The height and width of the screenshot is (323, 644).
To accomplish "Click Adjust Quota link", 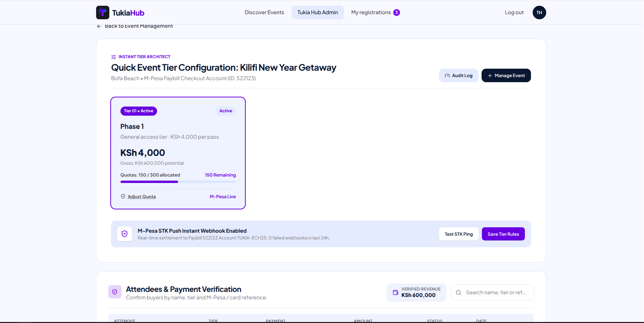I will click(142, 197).
